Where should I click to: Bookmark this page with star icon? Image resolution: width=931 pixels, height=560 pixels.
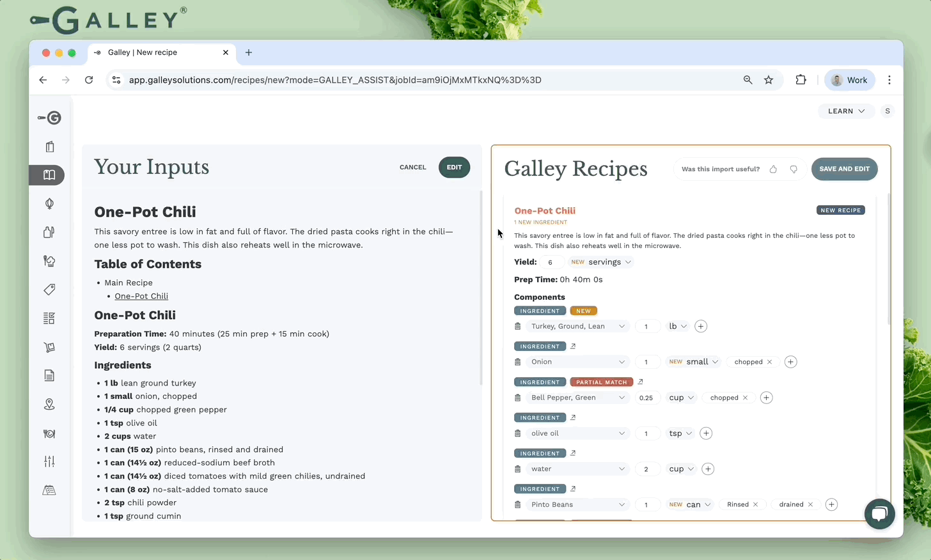[769, 80]
